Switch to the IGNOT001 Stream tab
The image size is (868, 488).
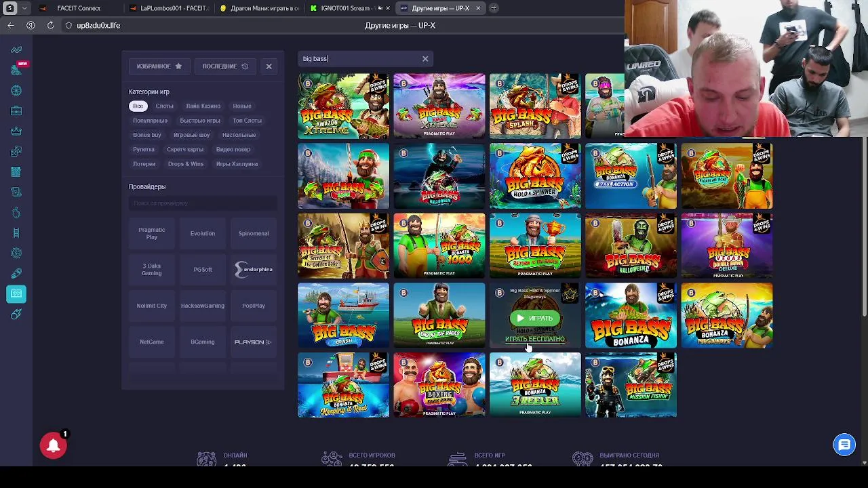pyautogui.click(x=349, y=8)
